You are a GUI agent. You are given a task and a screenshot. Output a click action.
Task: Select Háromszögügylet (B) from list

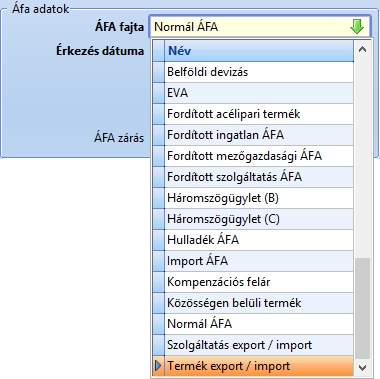[x=259, y=198]
